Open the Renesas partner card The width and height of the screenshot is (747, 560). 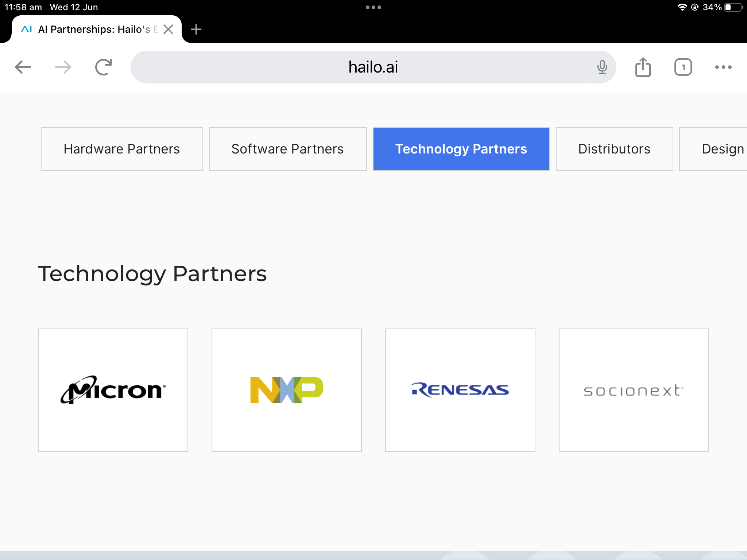(460, 390)
